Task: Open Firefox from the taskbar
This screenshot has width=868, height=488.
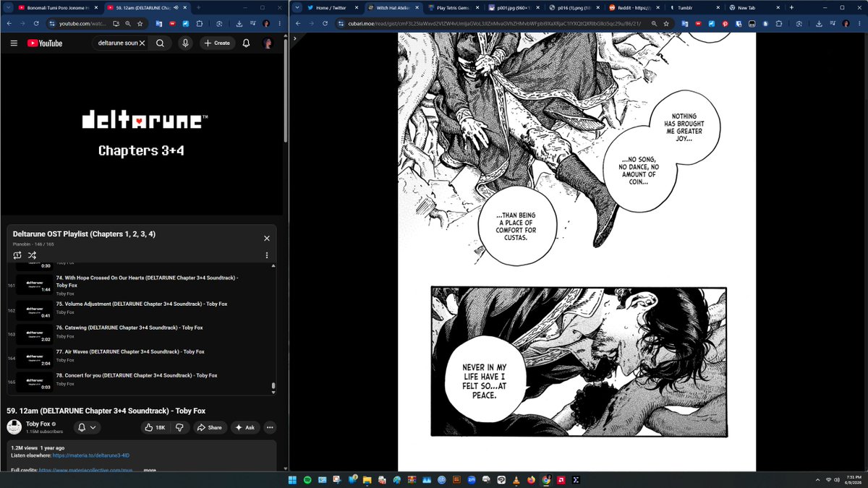Action: coord(532,480)
